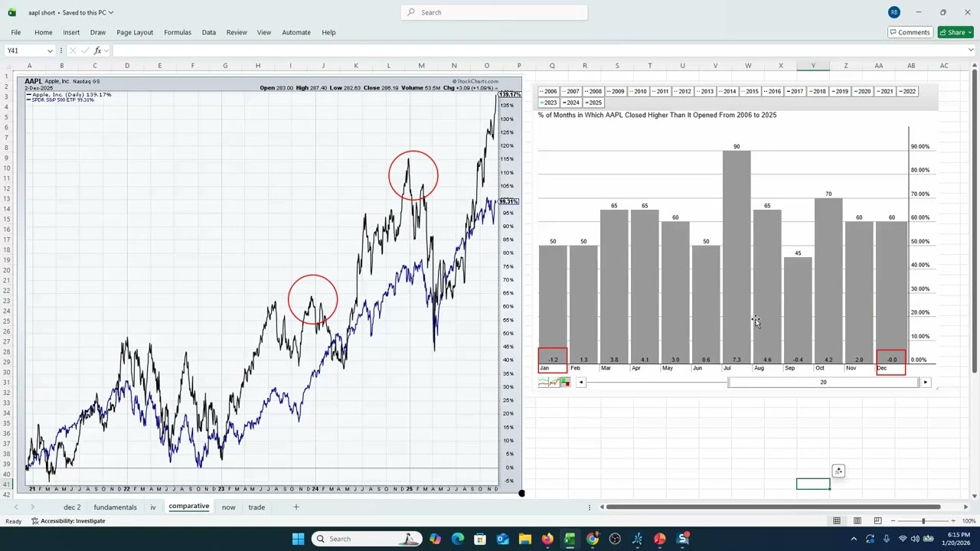Click the line chart mode icon below seasonality chart
Viewport: 980px width, 551px height.
(544, 383)
